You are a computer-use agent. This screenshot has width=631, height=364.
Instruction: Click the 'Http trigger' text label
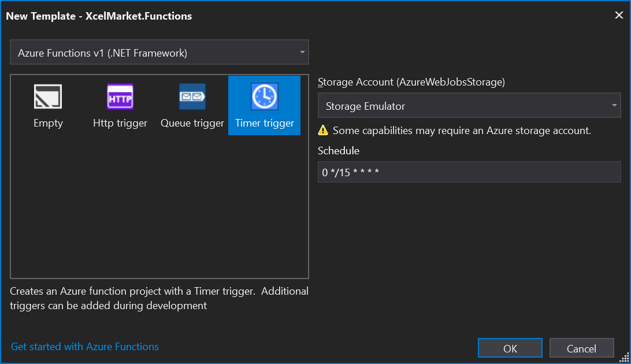point(120,123)
